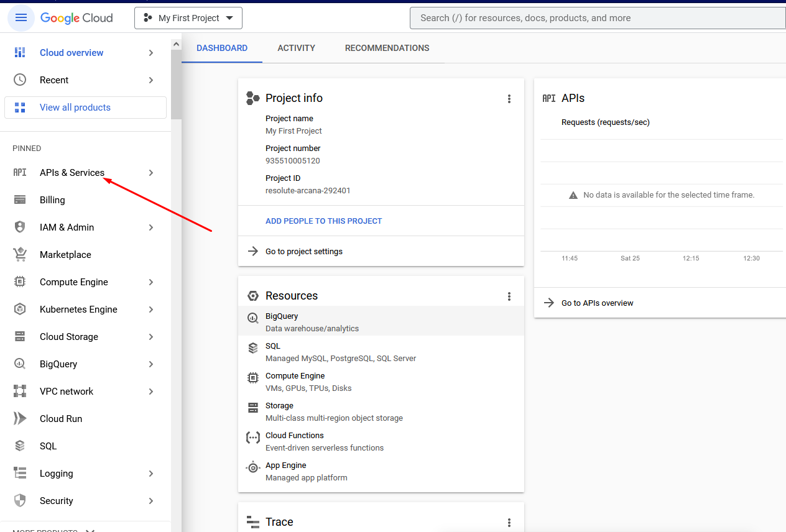This screenshot has width=786, height=532.
Task: Click the Kubernetes Engine icon
Action: [20, 310]
